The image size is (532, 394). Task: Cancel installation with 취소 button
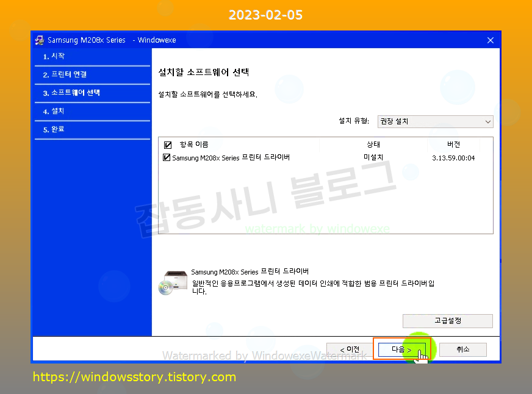[463, 349]
